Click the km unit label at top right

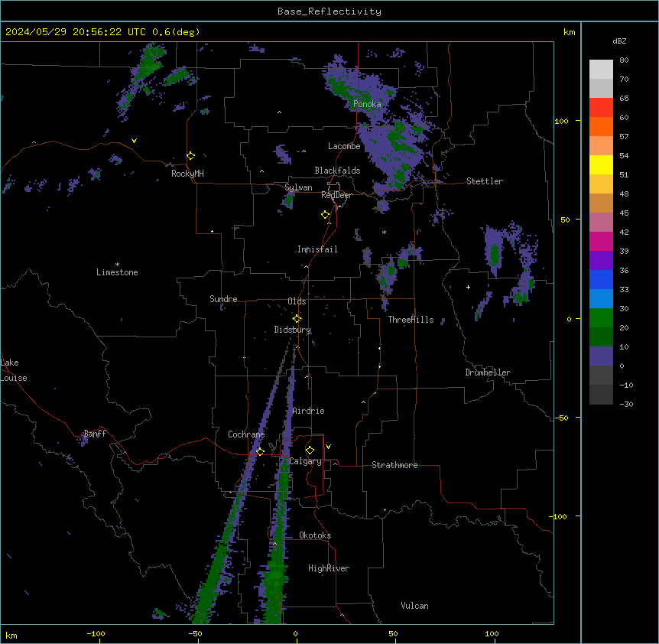[x=570, y=32]
